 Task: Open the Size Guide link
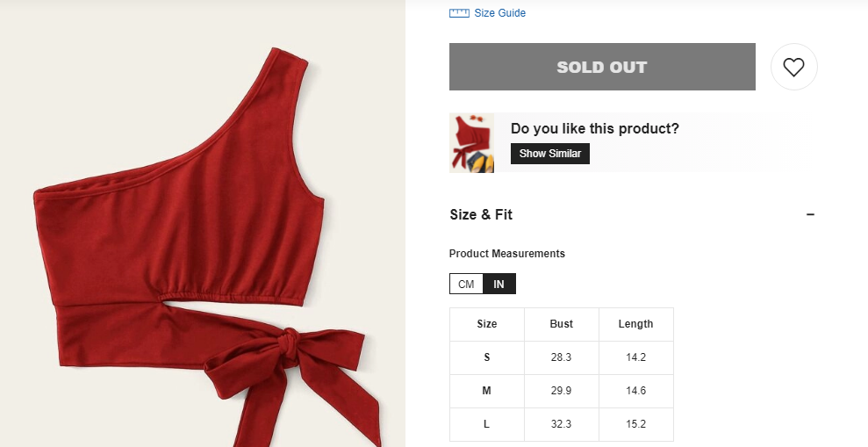[x=499, y=13]
